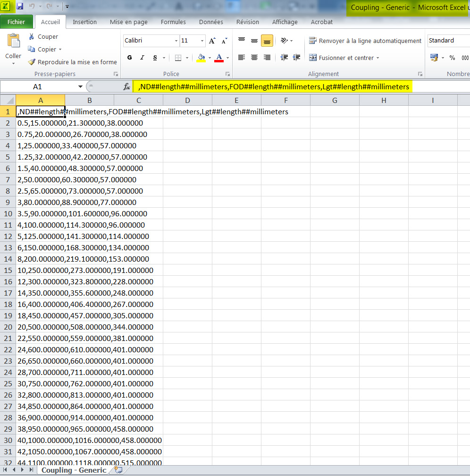Click the fx insert function button
470x476 pixels.
click(126, 86)
